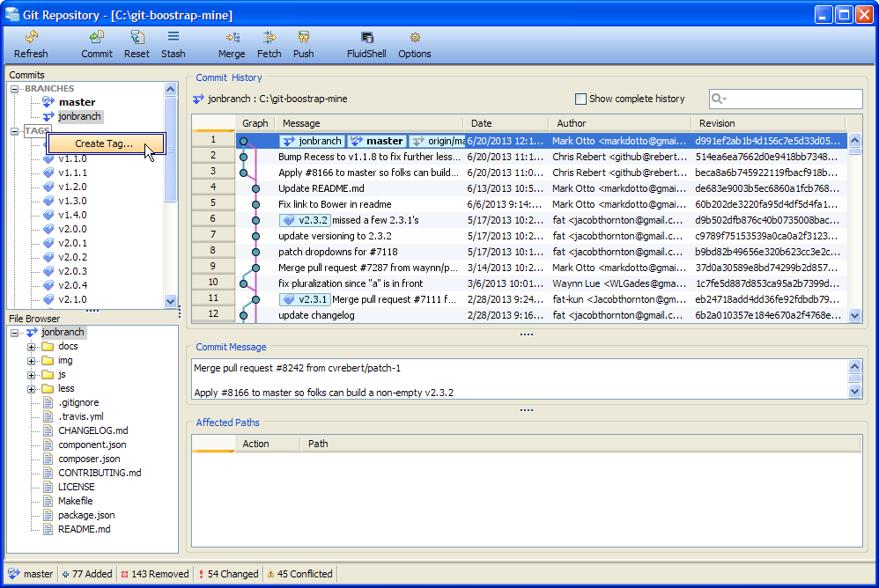This screenshot has width=879, height=588.
Task: Click the Reset toolbar icon
Action: [137, 44]
